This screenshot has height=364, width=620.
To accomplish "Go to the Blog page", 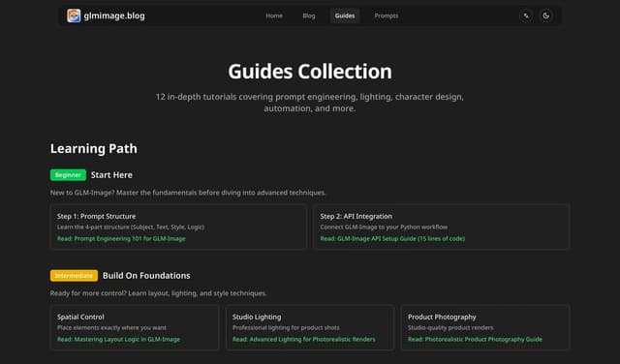I will click(309, 15).
